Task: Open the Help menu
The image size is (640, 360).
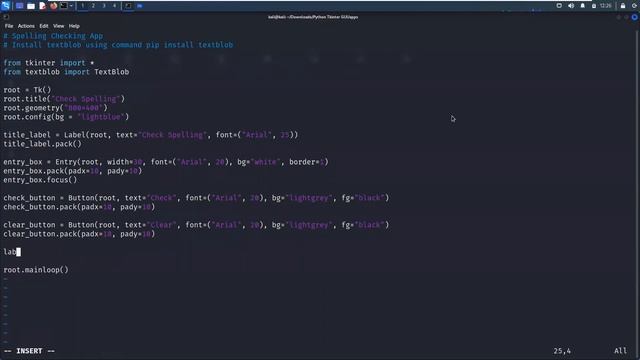Action: coord(74,26)
